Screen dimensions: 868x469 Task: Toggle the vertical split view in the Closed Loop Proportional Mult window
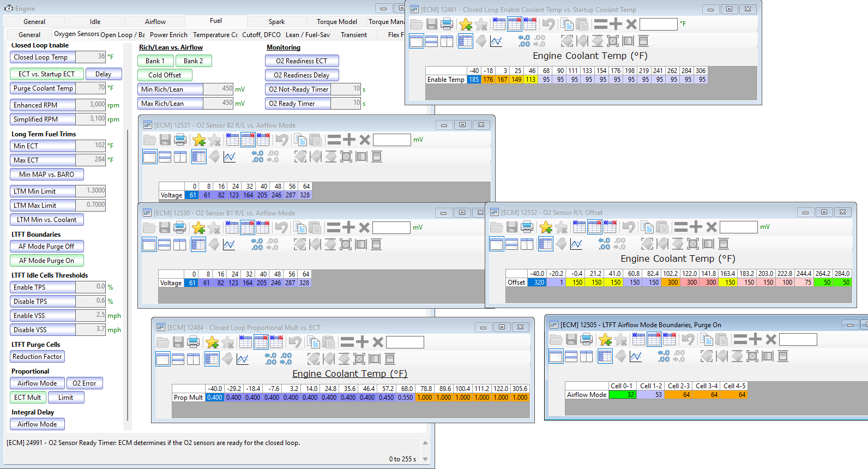click(x=194, y=359)
